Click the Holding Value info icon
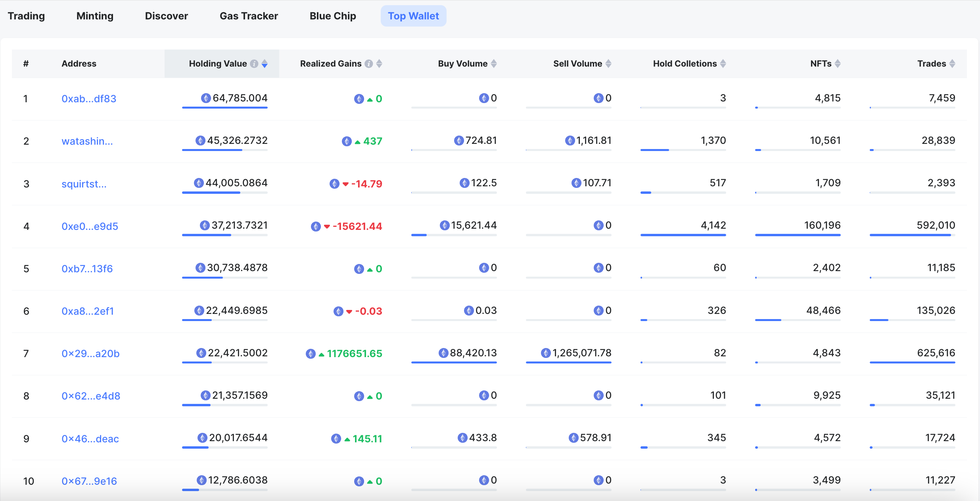The height and width of the screenshot is (501, 980). (x=254, y=64)
